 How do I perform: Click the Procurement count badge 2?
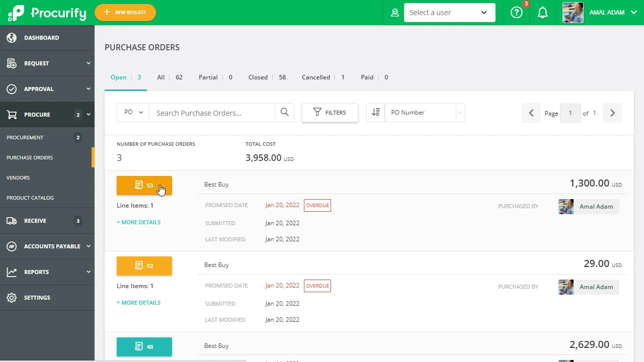[x=77, y=137]
